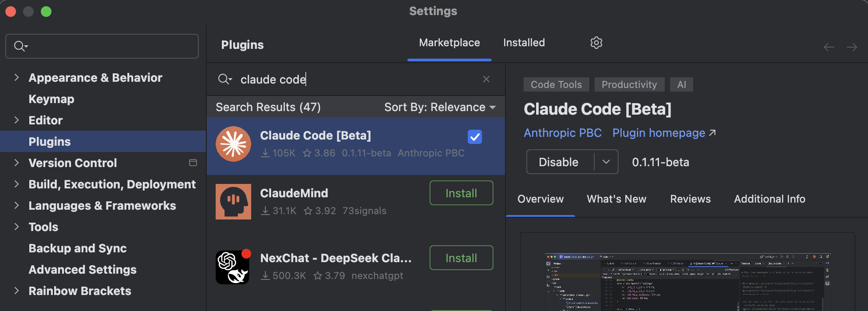The width and height of the screenshot is (868, 311).
Task: Click the Version Control project-level icon
Action: (193, 163)
